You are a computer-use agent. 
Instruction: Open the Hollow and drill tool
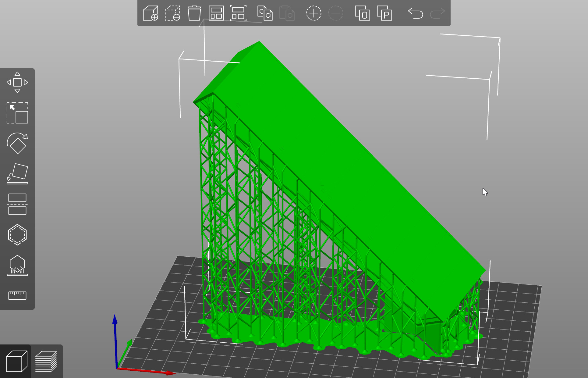click(x=17, y=235)
